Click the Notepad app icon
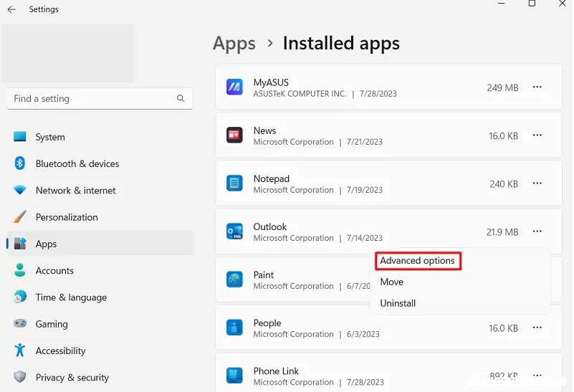The image size is (574, 392). [234, 183]
